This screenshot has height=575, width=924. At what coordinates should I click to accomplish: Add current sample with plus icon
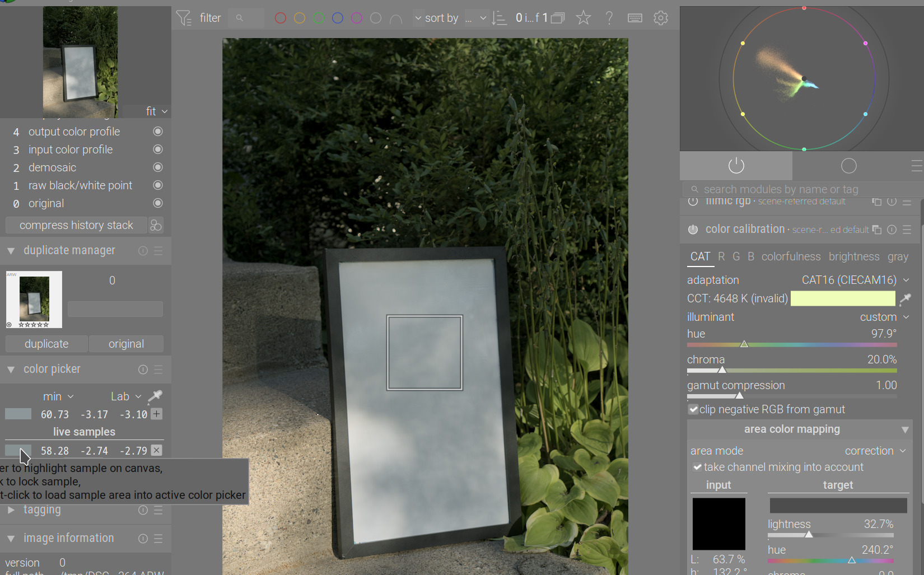[157, 414]
